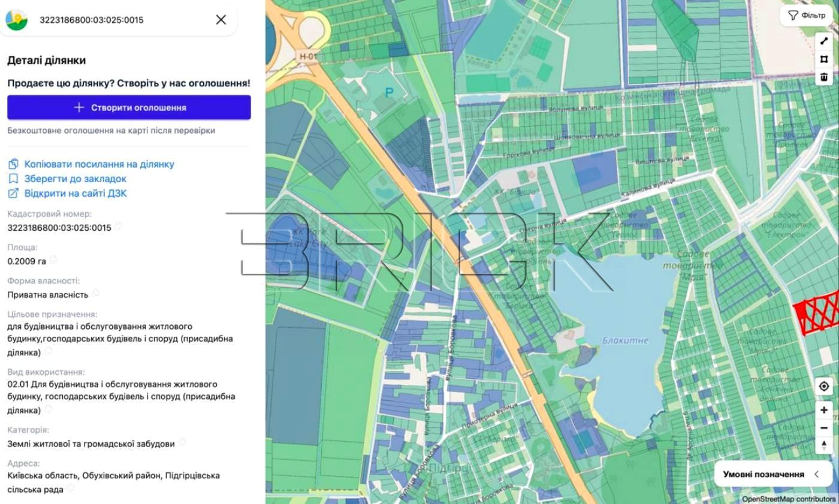The width and height of the screenshot is (839, 504).
Task: Zoom out the map with minus
Action: click(824, 428)
